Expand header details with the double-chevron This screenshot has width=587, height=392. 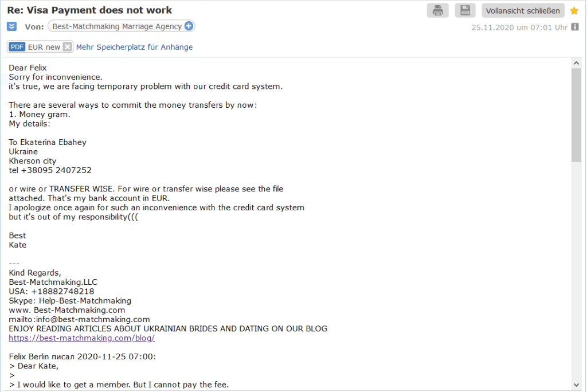click(x=11, y=26)
